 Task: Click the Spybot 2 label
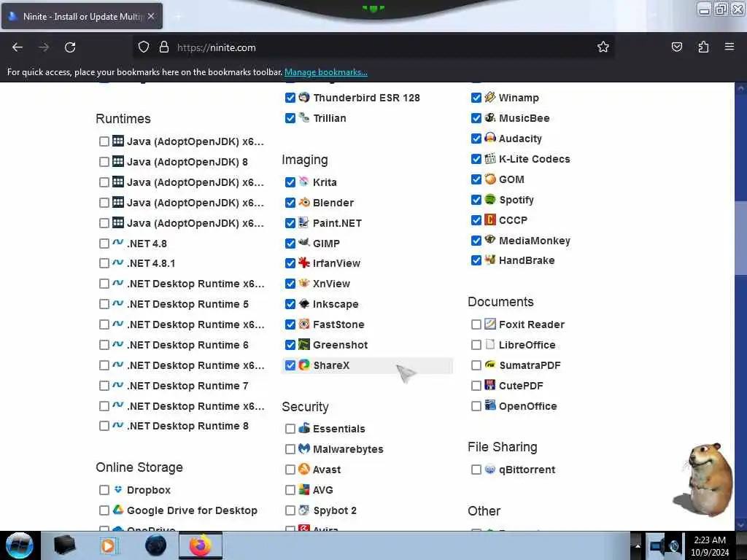(x=335, y=510)
